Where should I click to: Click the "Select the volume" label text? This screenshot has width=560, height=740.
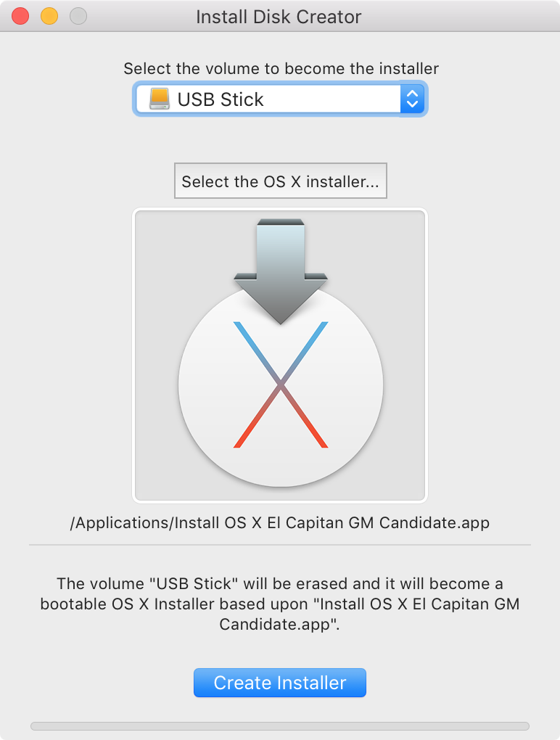click(281, 68)
